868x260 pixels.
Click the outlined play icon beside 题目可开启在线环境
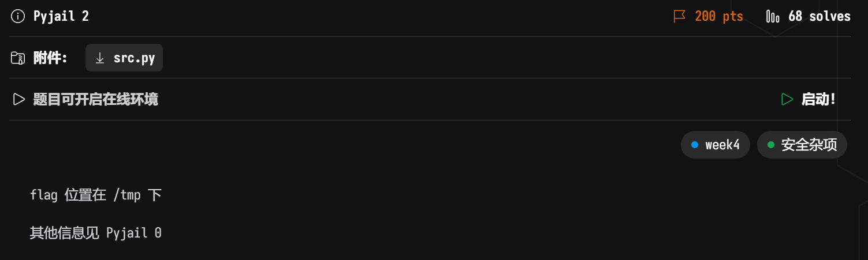click(19, 99)
